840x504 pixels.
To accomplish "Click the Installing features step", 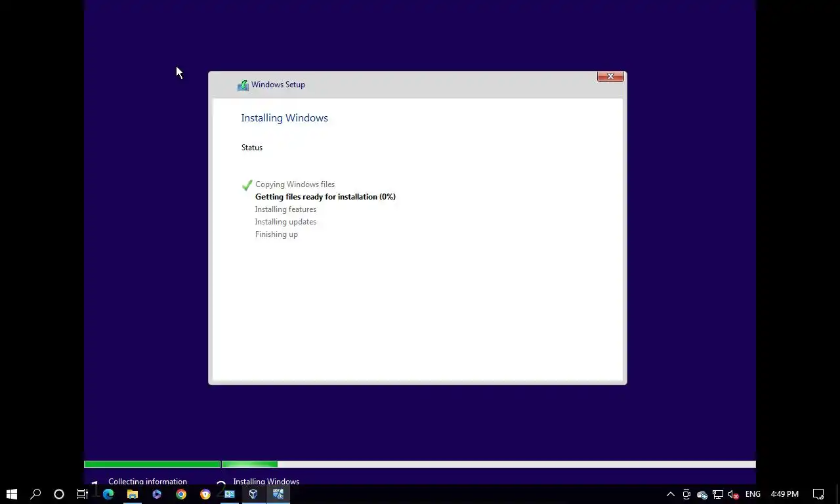I will [285, 209].
